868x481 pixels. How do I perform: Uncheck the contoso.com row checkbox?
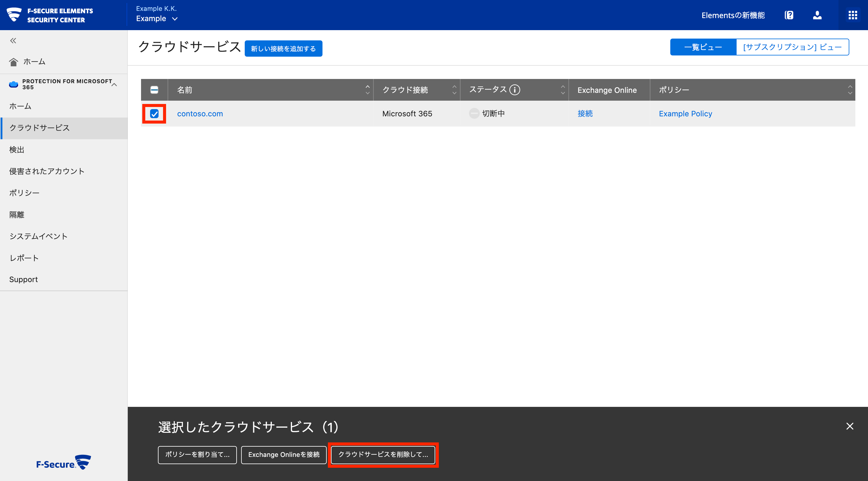pos(154,114)
